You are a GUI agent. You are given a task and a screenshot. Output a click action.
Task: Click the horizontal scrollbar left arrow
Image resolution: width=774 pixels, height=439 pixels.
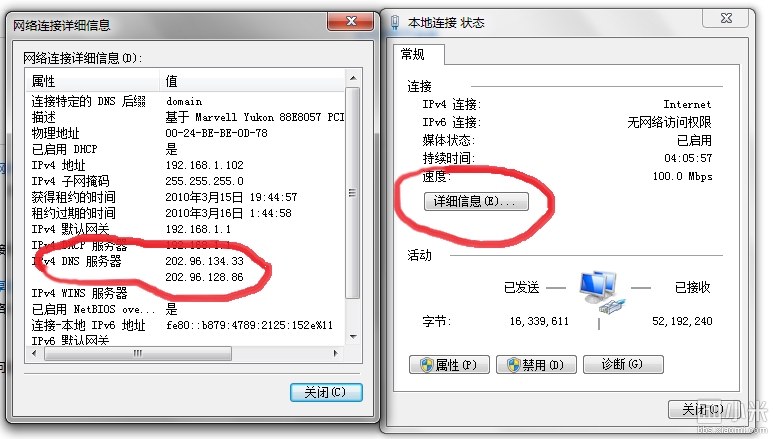(x=34, y=353)
